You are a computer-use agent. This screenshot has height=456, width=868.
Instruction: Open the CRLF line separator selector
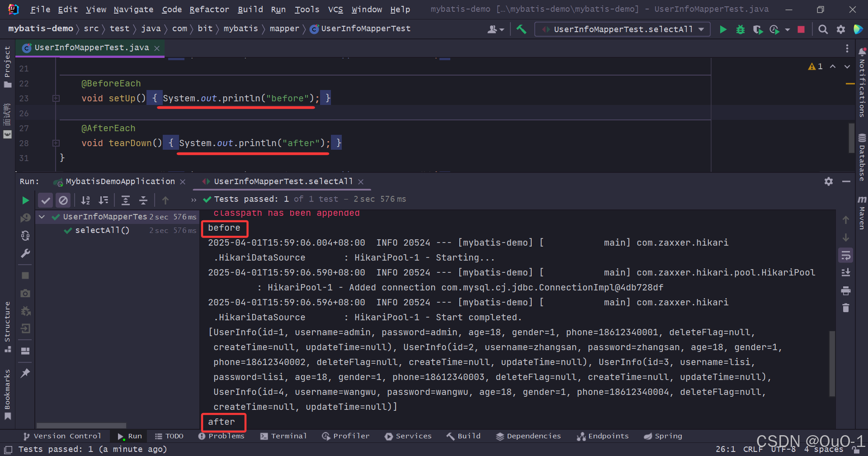click(x=753, y=449)
